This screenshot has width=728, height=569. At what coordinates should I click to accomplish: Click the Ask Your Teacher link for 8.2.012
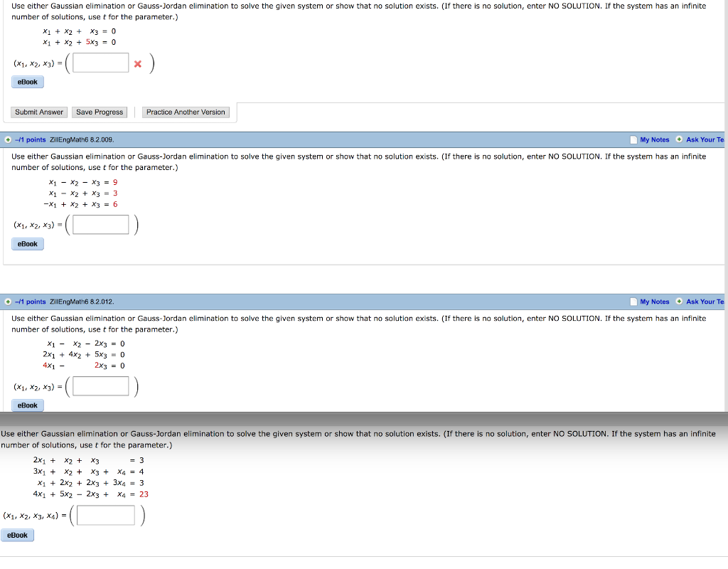tap(705, 301)
